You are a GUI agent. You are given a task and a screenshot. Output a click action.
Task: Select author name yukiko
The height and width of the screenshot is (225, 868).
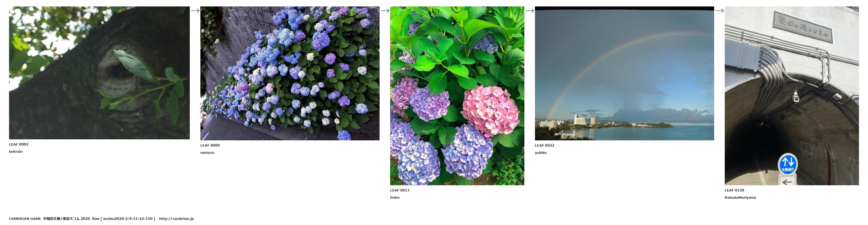pos(541,153)
